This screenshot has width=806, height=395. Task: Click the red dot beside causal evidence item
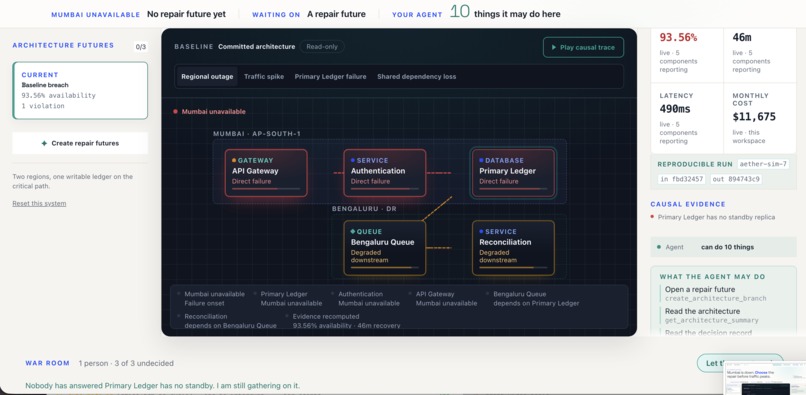pyautogui.click(x=653, y=217)
